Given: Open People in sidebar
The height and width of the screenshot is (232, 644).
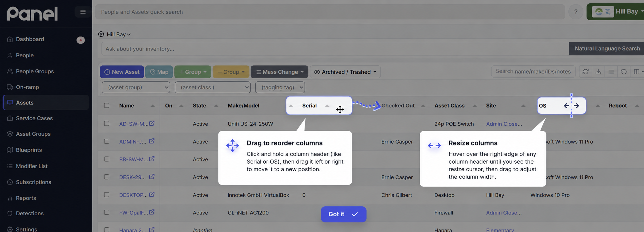Looking at the screenshot, I should coord(25,55).
